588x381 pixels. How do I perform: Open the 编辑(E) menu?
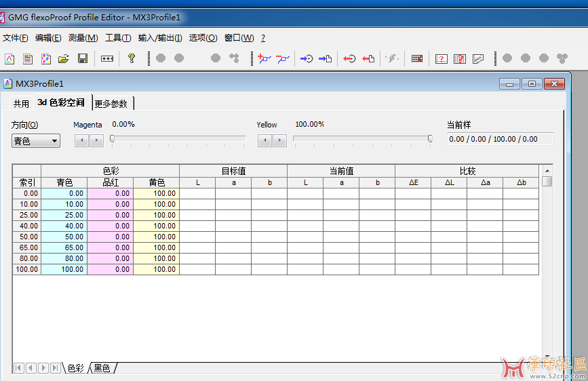pyautogui.click(x=48, y=38)
